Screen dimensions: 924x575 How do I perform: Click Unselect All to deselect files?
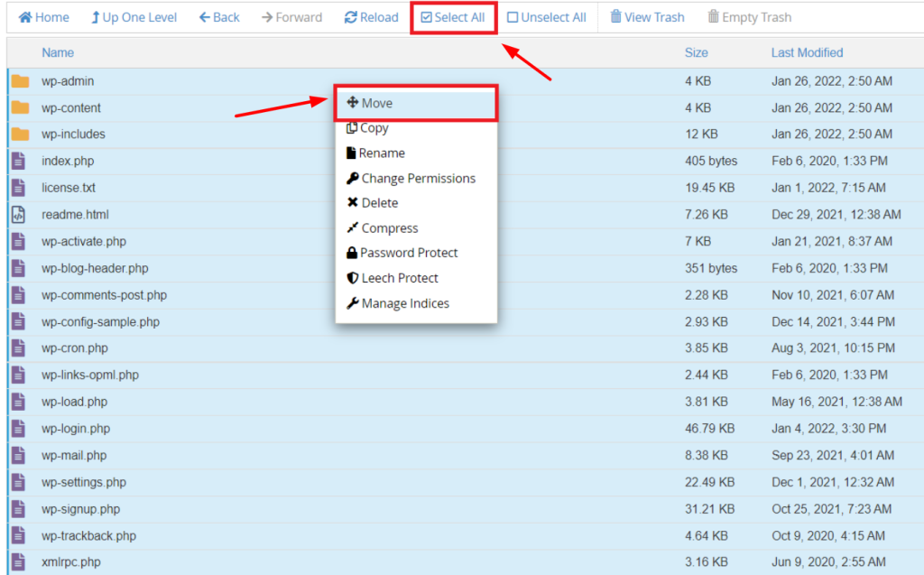[x=546, y=16]
